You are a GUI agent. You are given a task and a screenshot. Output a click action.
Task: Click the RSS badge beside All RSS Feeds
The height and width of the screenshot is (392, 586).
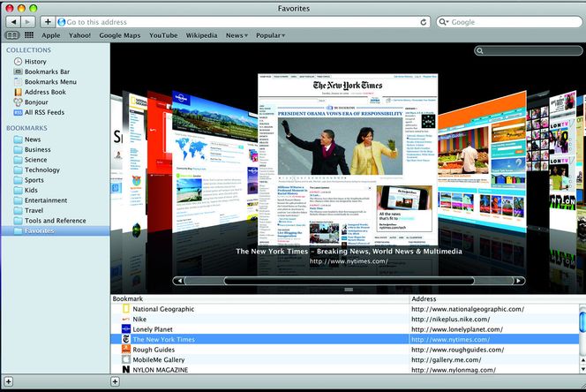click(18, 112)
